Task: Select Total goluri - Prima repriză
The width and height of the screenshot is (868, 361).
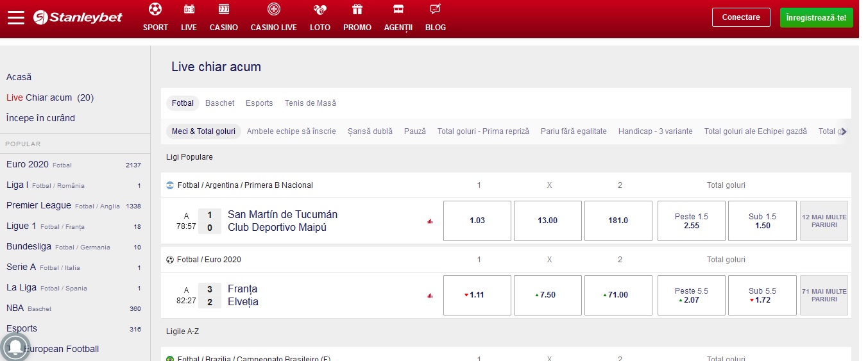Action: [x=484, y=131]
